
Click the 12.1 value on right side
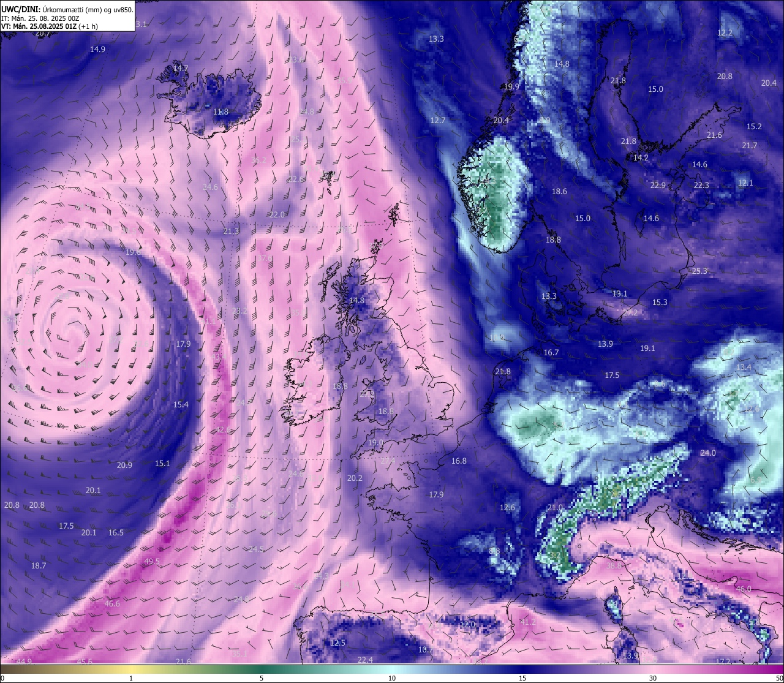745,183
